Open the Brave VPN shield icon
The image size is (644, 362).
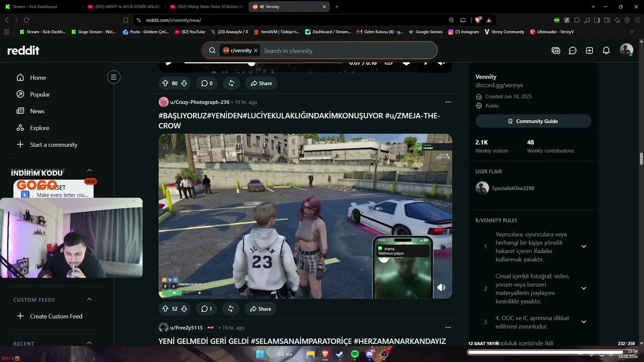tap(627, 20)
